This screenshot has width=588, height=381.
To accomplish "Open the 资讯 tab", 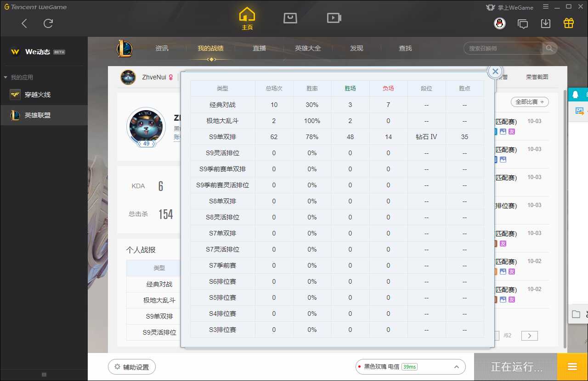I will coord(162,48).
